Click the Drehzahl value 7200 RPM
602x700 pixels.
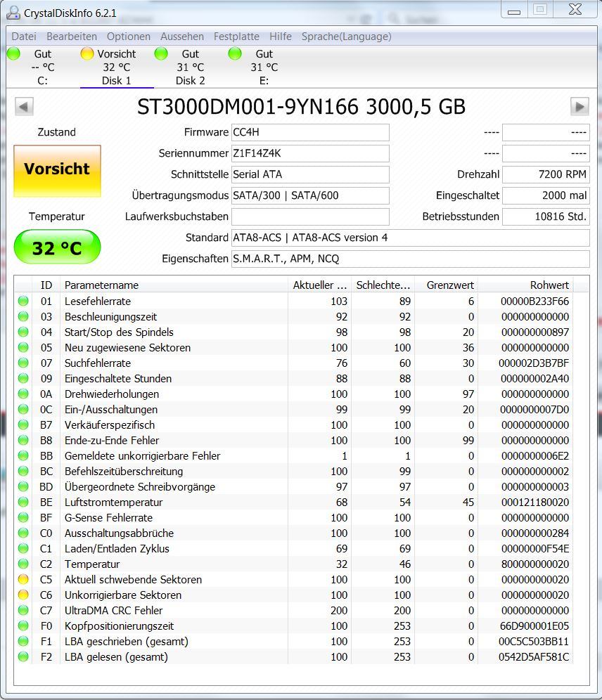(546, 174)
